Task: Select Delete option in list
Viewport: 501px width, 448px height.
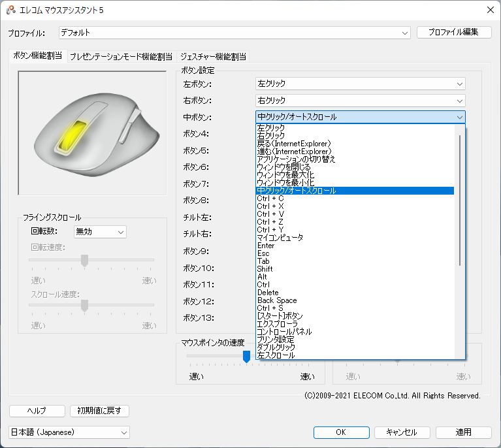Action: (355, 293)
